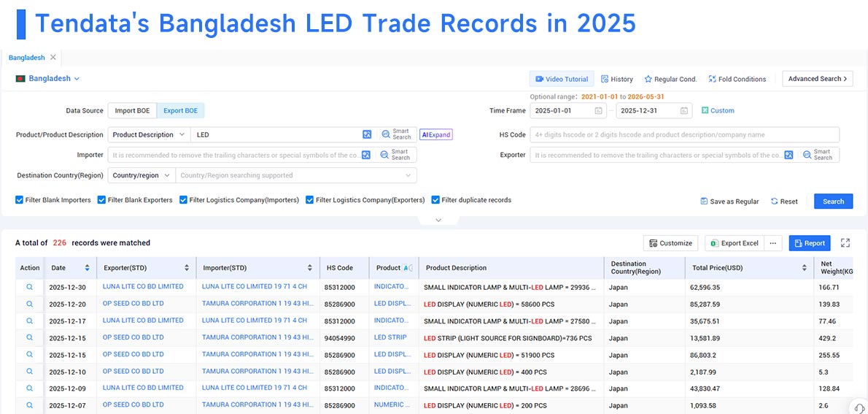Click Smart Search next to Exporter field
This screenshot has height=414, width=868.
tap(818, 156)
